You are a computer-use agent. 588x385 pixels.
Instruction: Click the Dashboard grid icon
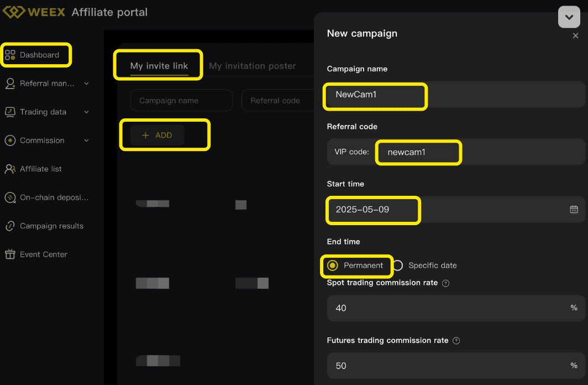tap(10, 55)
